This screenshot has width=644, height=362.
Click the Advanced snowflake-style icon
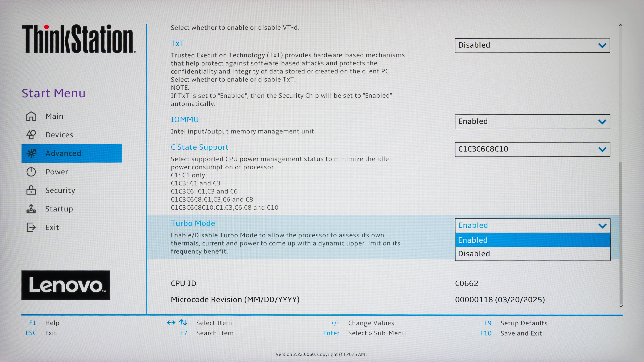(x=31, y=153)
